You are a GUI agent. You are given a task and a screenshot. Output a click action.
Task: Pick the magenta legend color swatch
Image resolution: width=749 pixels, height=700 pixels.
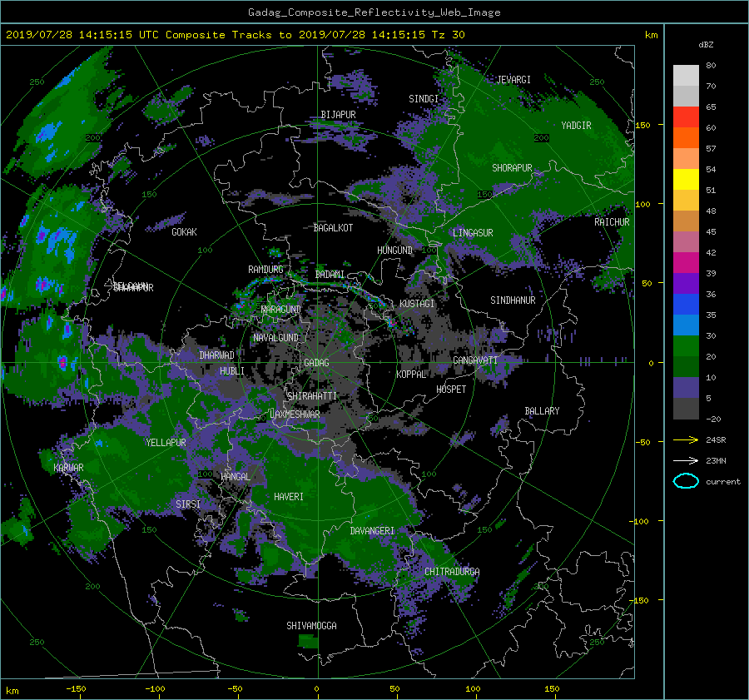686,263
